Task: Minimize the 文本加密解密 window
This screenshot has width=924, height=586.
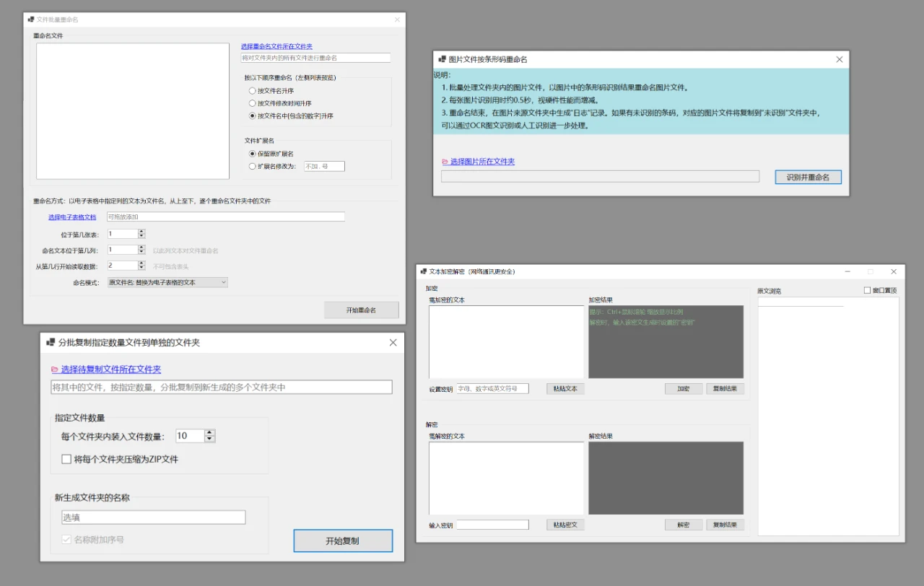Action: point(847,271)
